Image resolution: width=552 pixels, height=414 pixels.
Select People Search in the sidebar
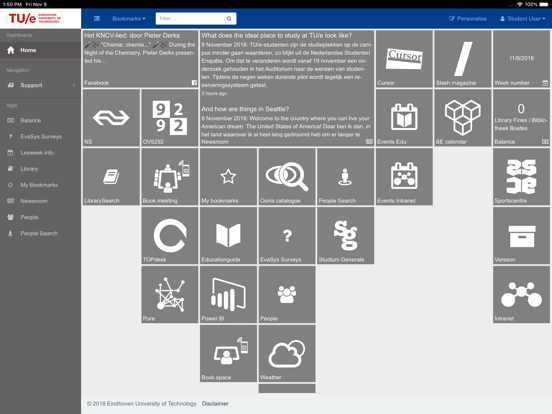40,233
